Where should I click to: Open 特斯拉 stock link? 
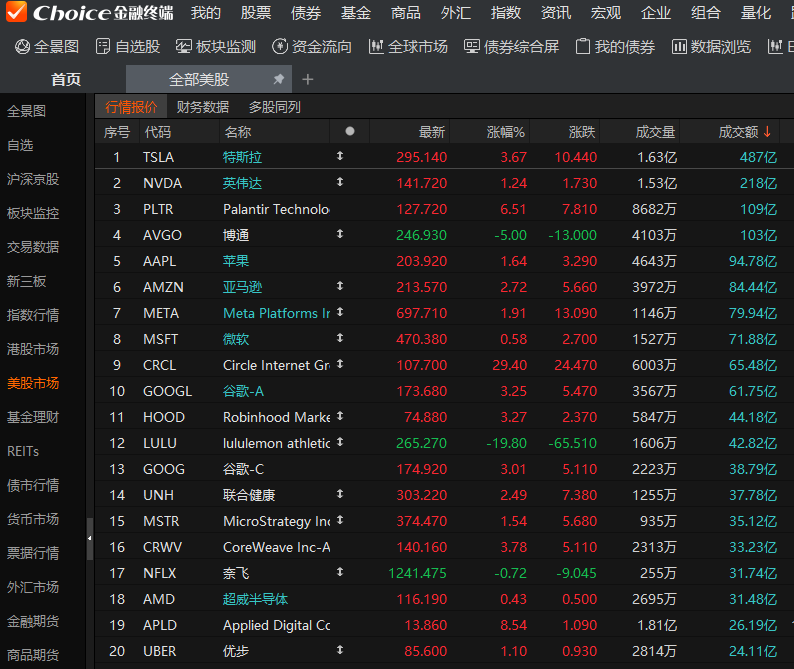click(x=243, y=157)
